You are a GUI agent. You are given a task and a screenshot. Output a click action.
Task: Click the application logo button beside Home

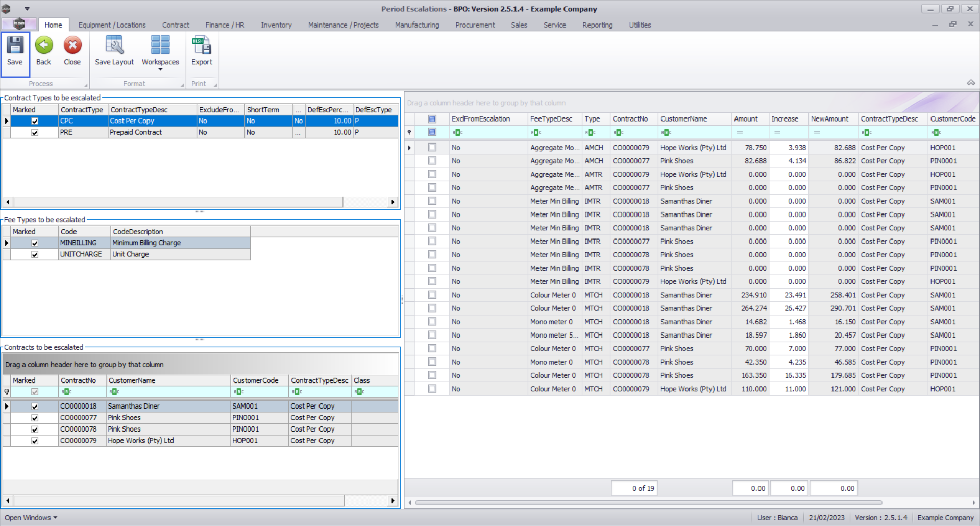pos(19,24)
